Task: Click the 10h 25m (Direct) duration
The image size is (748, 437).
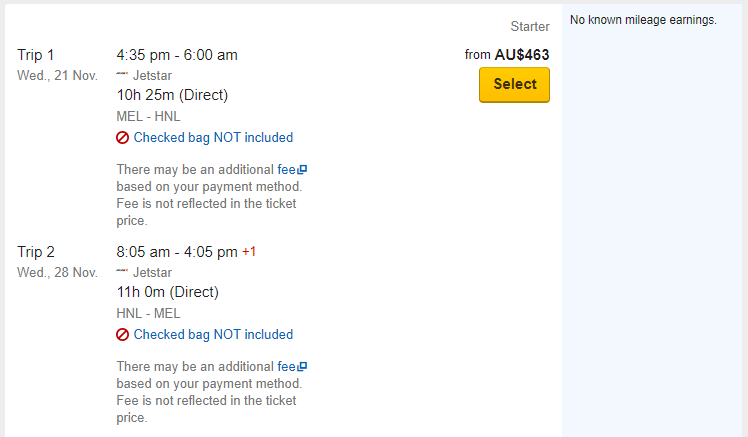Action: point(172,95)
